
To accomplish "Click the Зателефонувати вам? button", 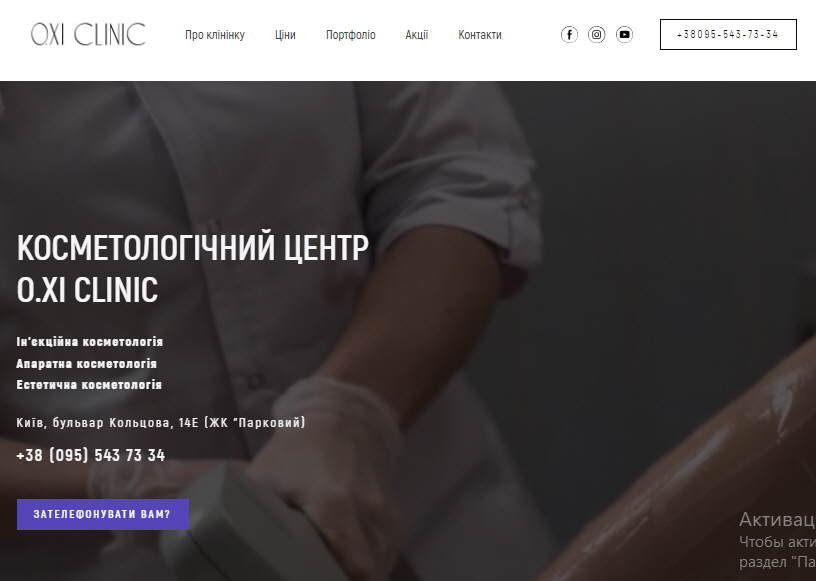I will click(x=103, y=514).
